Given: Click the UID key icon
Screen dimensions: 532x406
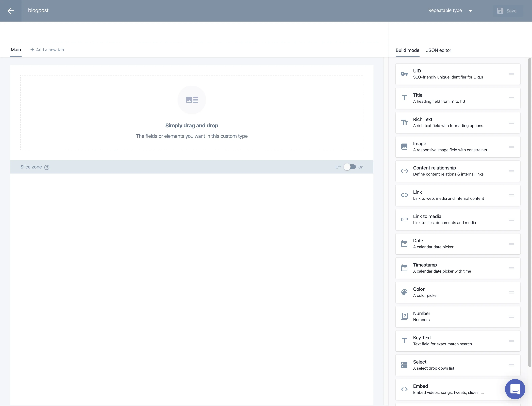Looking at the screenshot, I should 404,74.
